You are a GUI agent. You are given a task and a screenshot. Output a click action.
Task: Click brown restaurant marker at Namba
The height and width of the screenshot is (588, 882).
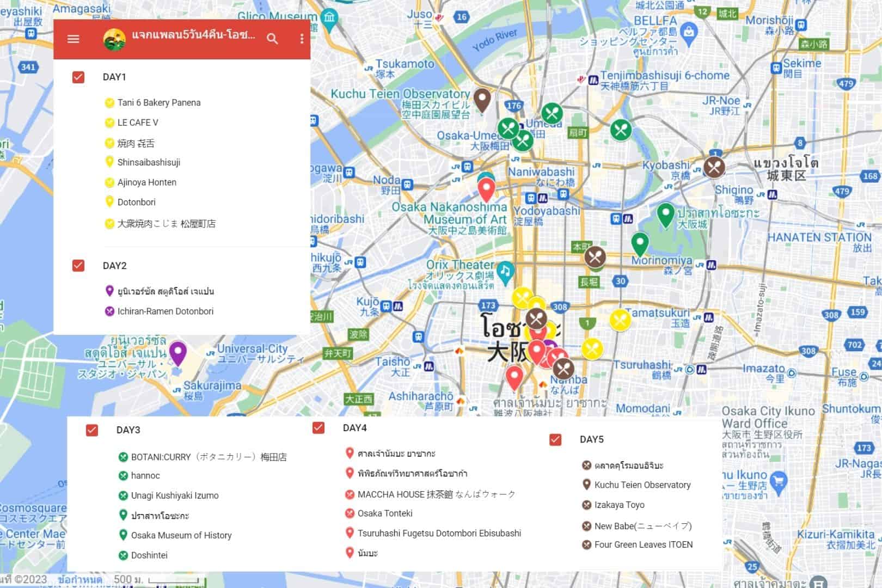pos(563,369)
